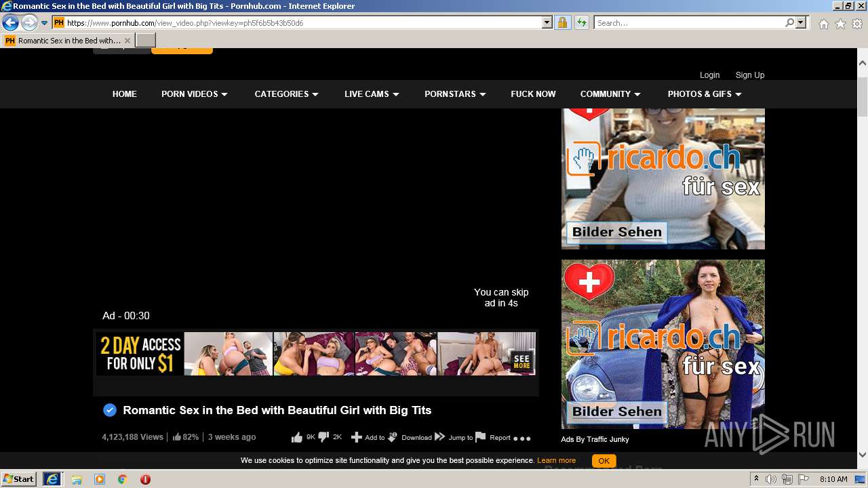Click the Internet Explorer taskbar icon

click(x=52, y=479)
